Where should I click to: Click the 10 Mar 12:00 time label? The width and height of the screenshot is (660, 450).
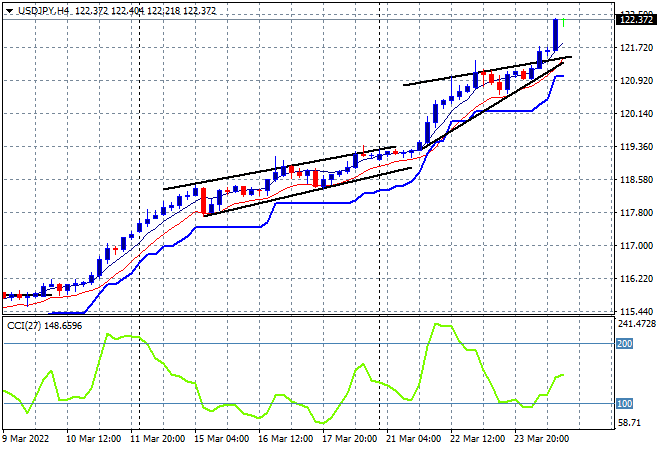click(x=94, y=439)
